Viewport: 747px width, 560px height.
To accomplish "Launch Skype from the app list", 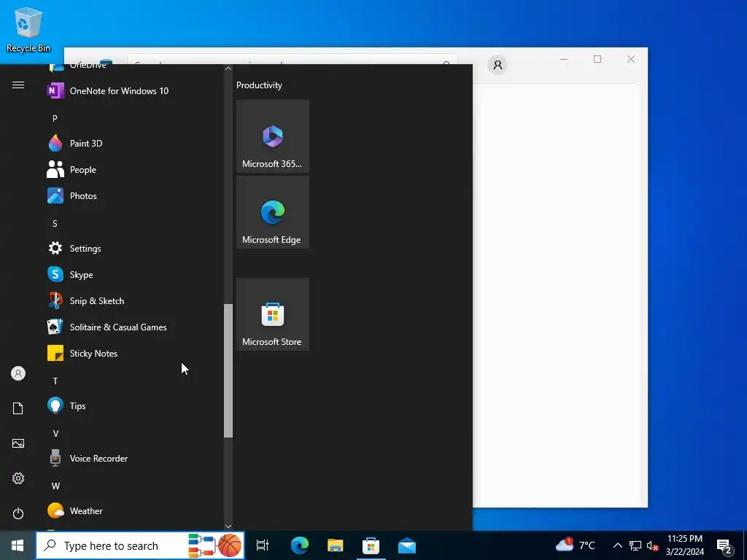I will pyautogui.click(x=133, y=275).
